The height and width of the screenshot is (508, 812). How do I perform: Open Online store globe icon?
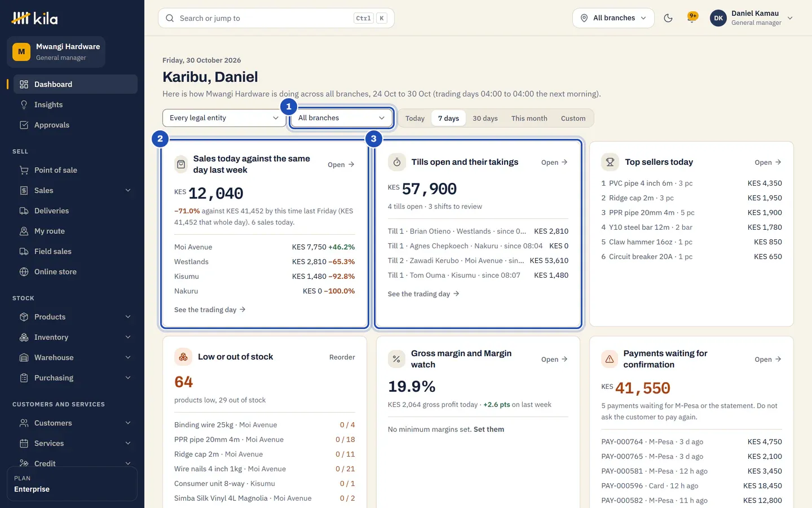[x=24, y=271]
